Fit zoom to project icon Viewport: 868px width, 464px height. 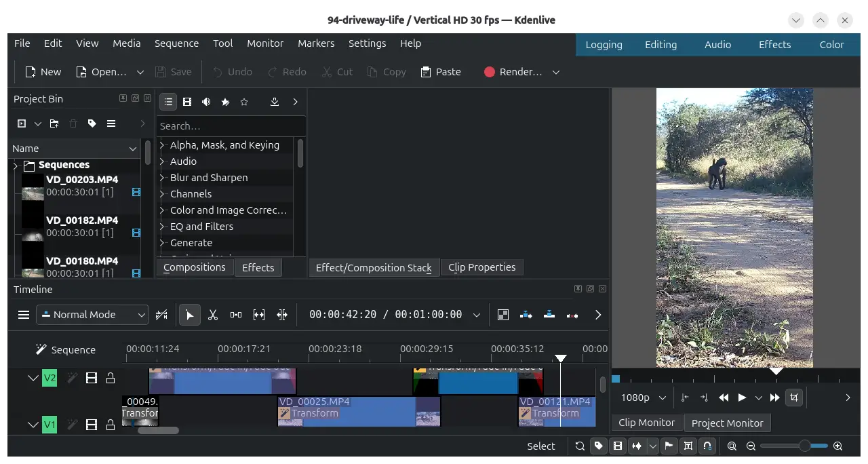tap(732, 446)
